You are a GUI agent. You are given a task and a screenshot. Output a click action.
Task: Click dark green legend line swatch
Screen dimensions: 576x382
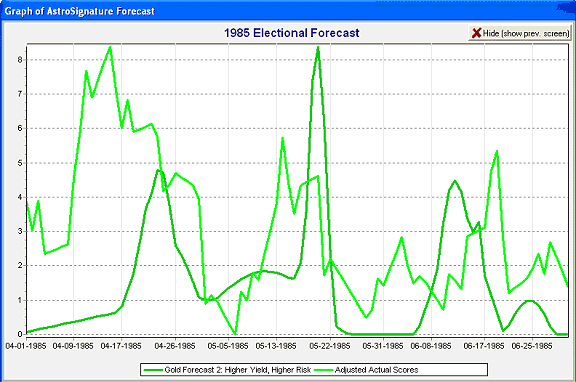(x=153, y=370)
